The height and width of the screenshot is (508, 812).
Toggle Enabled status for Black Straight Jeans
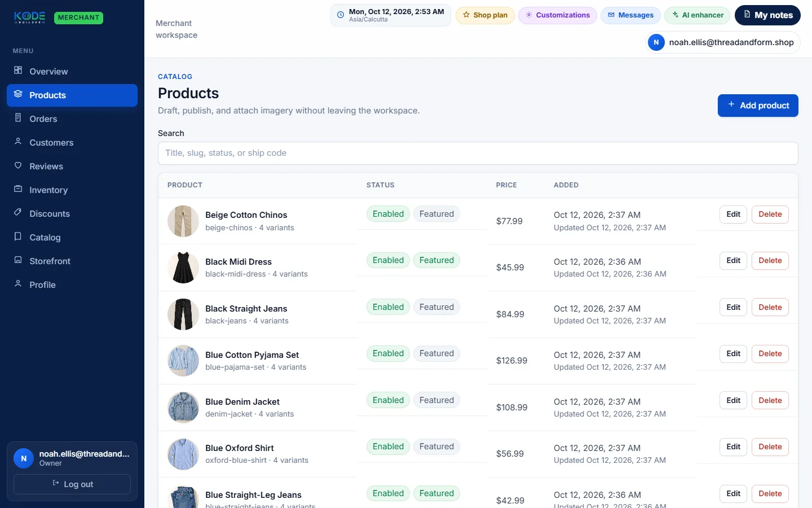click(x=388, y=307)
